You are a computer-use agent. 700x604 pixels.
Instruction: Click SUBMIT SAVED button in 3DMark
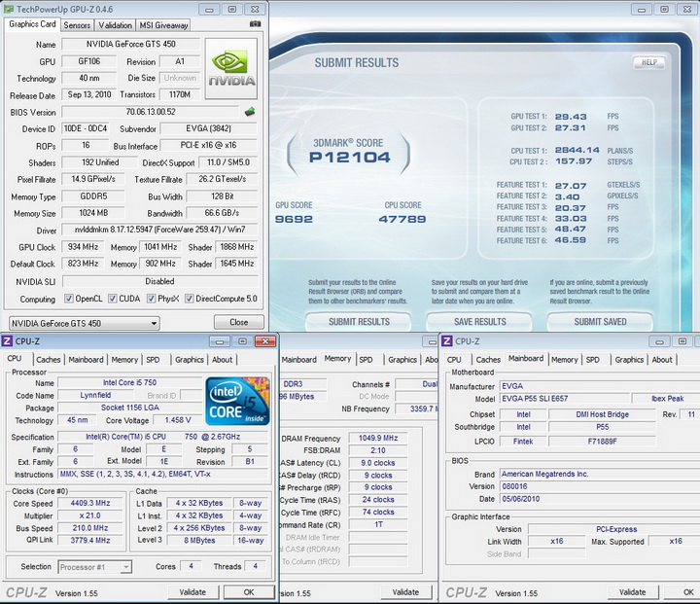(x=600, y=322)
